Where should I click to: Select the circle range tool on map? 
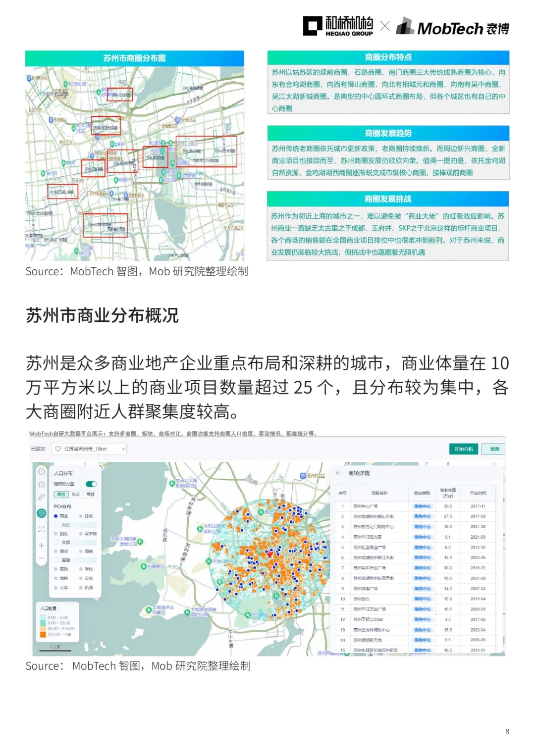tap(42, 471)
